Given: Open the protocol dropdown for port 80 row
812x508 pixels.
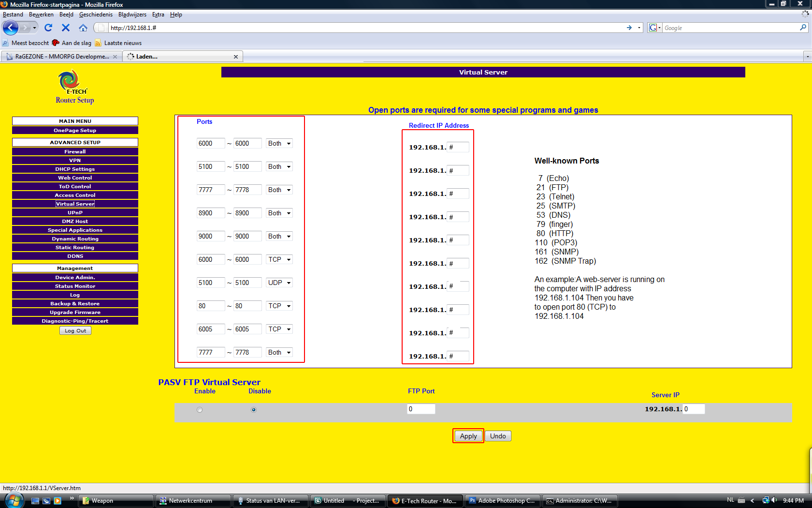Looking at the screenshot, I should pos(279,306).
